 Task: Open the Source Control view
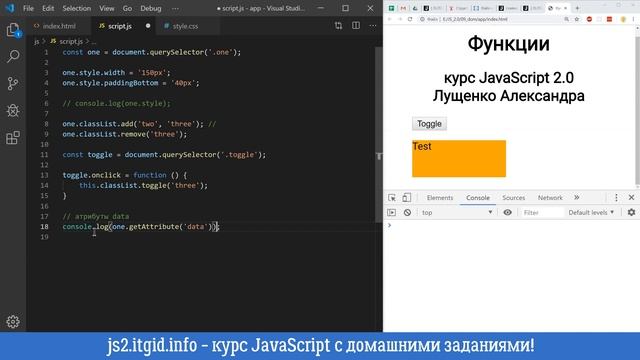[x=13, y=83]
